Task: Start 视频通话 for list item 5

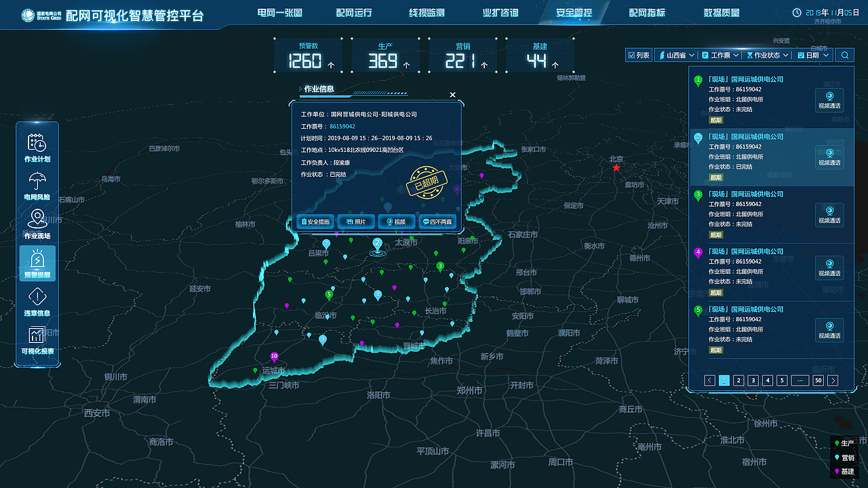Action: click(829, 330)
